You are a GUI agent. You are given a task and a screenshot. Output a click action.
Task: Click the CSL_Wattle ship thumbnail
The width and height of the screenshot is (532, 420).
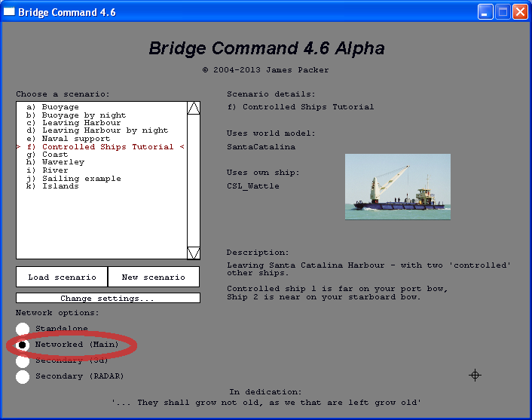(x=398, y=187)
